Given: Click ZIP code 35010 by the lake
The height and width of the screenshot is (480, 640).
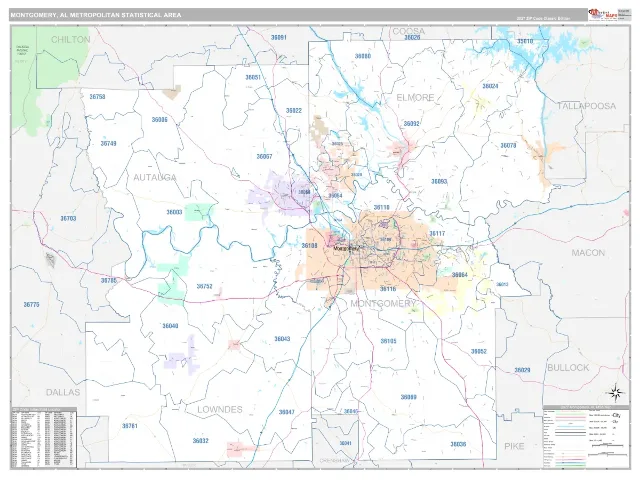Looking at the screenshot, I should pos(525,41).
